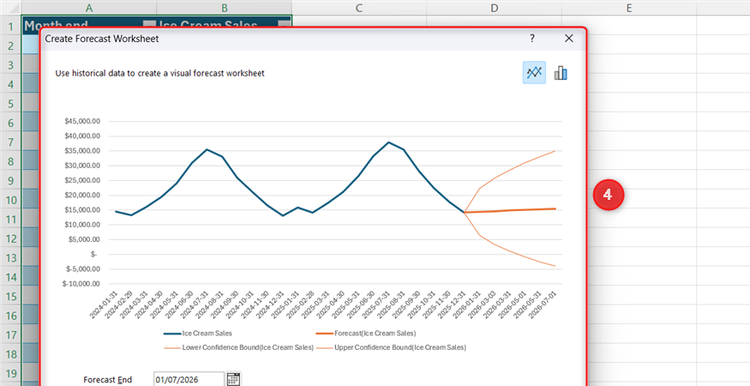The width and height of the screenshot is (750, 386).
Task: Switch to the column chart forecast type
Action: coord(561,73)
